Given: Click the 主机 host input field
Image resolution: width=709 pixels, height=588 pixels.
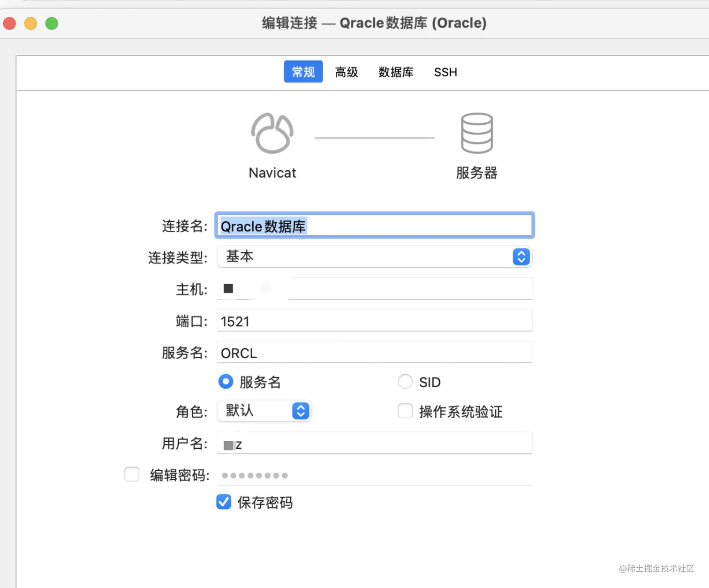Looking at the screenshot, I should click(375, 289).
